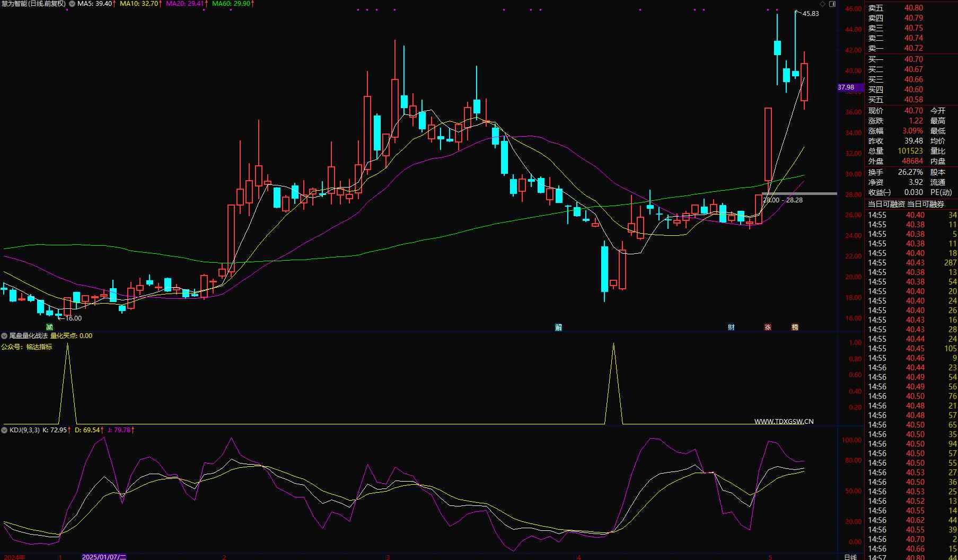The image size is (958, 560).
Task: Click the 16.00 low price label
Action: [x=73, y=318]
